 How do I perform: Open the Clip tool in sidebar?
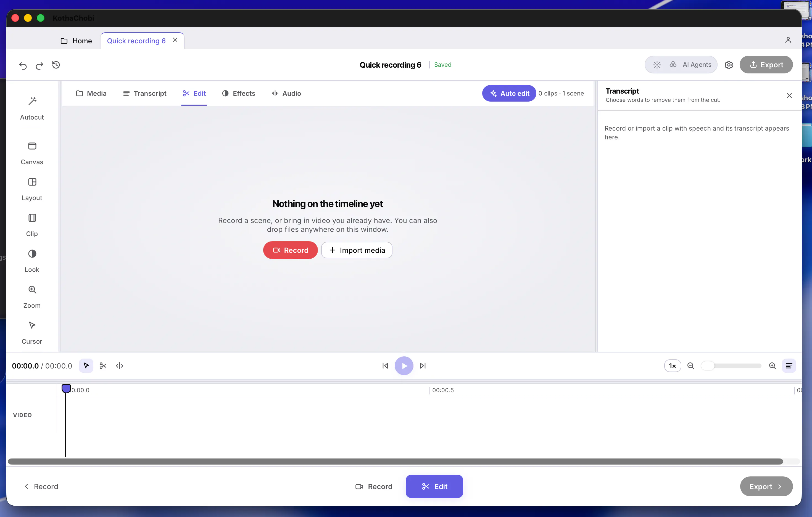coord(32,225)
